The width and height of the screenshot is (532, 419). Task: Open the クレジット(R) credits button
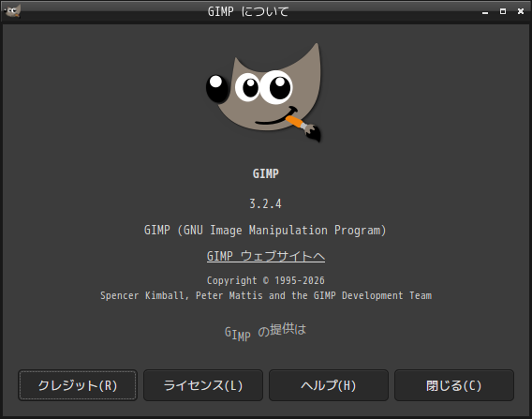(78, 385)
